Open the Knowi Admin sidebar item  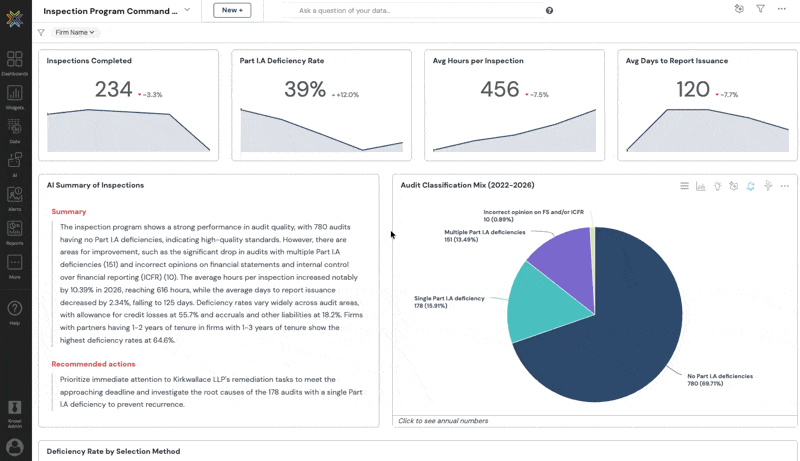tap(15, 414)
